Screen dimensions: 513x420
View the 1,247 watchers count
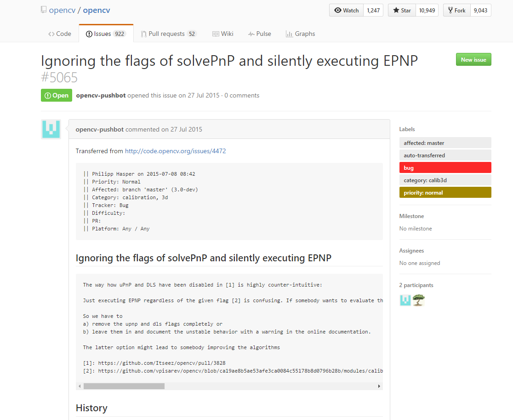pyautogui.click(x=373, y=10)
